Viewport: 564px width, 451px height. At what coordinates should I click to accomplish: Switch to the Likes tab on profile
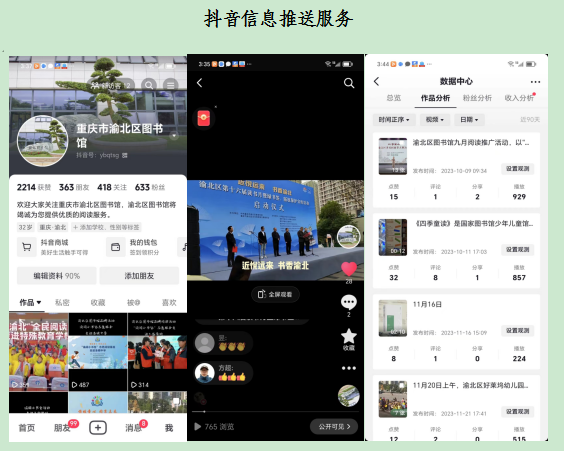click(169, 302)
